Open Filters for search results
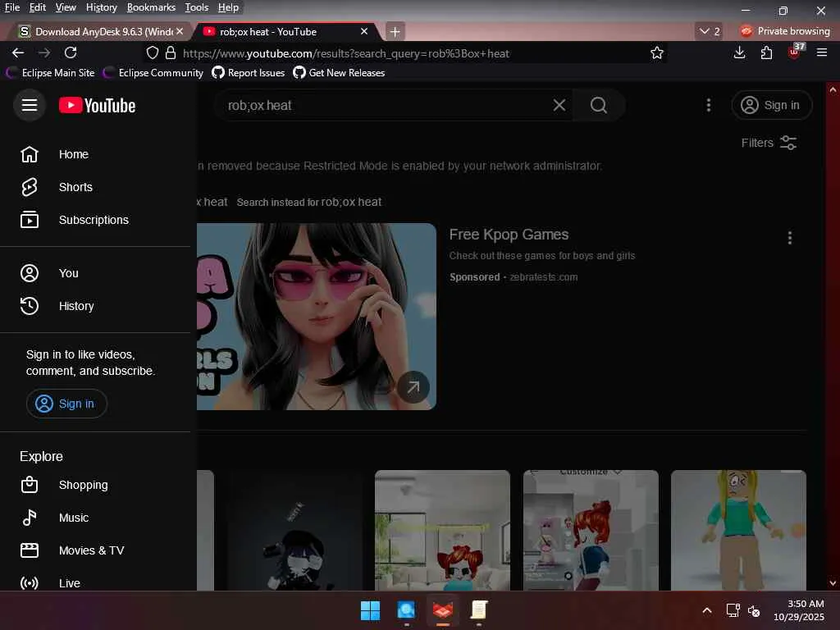 pos(769,143)
